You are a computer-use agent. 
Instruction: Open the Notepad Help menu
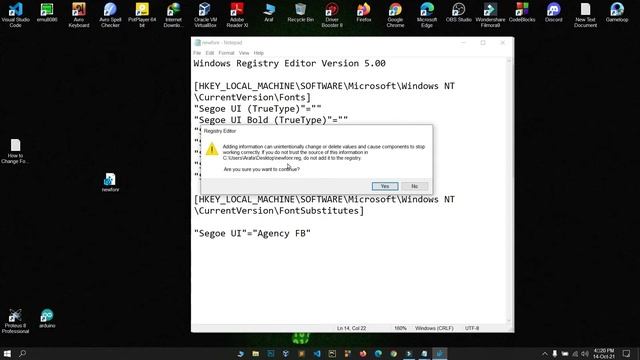pos(258,53)
